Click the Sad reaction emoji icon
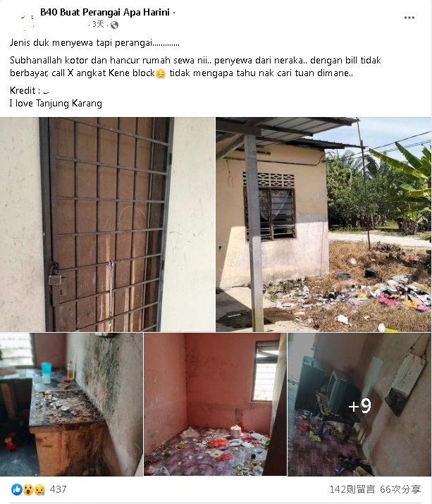Screen dimensions: 432x504 (x=39, y=489)
